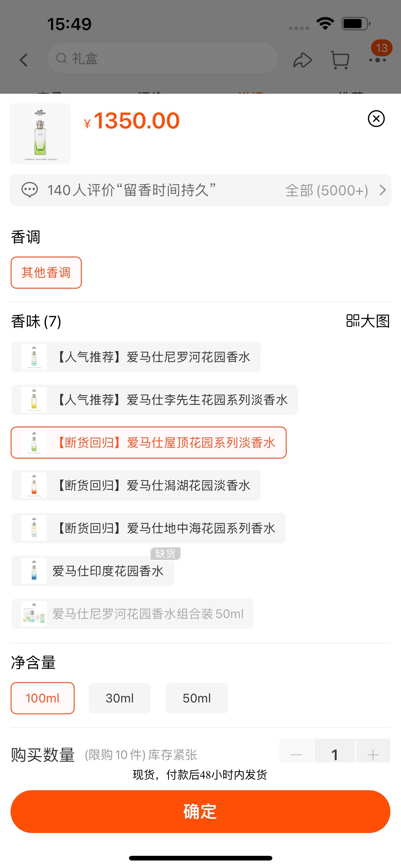
Task: Select 爱马仕李先生花园系列淡香水 scent
Action: [x=155, y=400]
